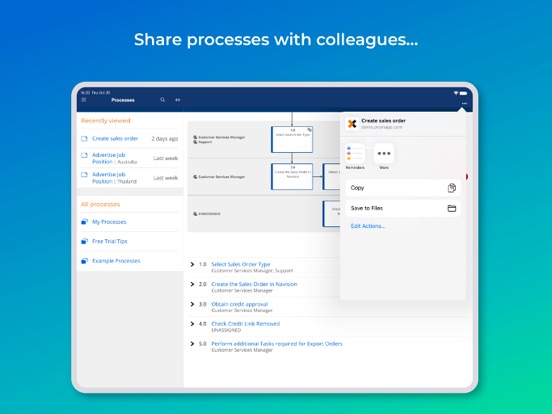Screen dimensions: 552x414
Task: Click the Copy documents icon
Action: [452, 188]
